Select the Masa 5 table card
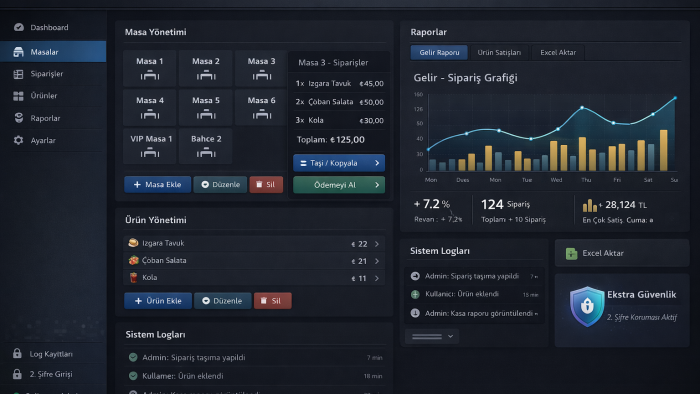This screenshot has height=394, width=700. [x=206, y=107]
